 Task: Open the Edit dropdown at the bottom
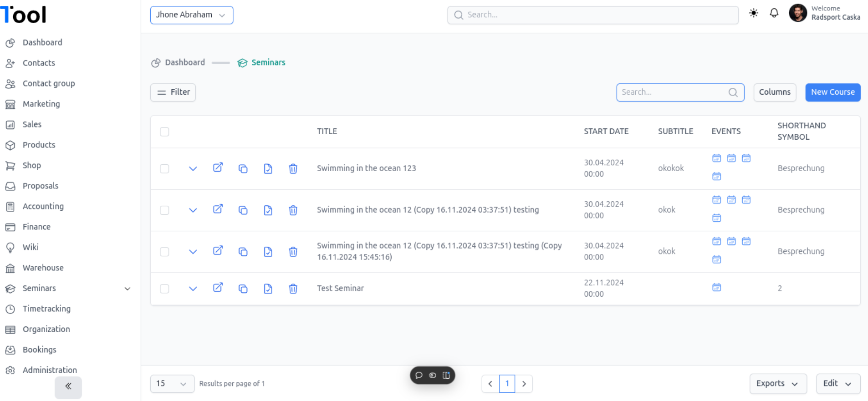pyautogui.click(x=838, y=384)
